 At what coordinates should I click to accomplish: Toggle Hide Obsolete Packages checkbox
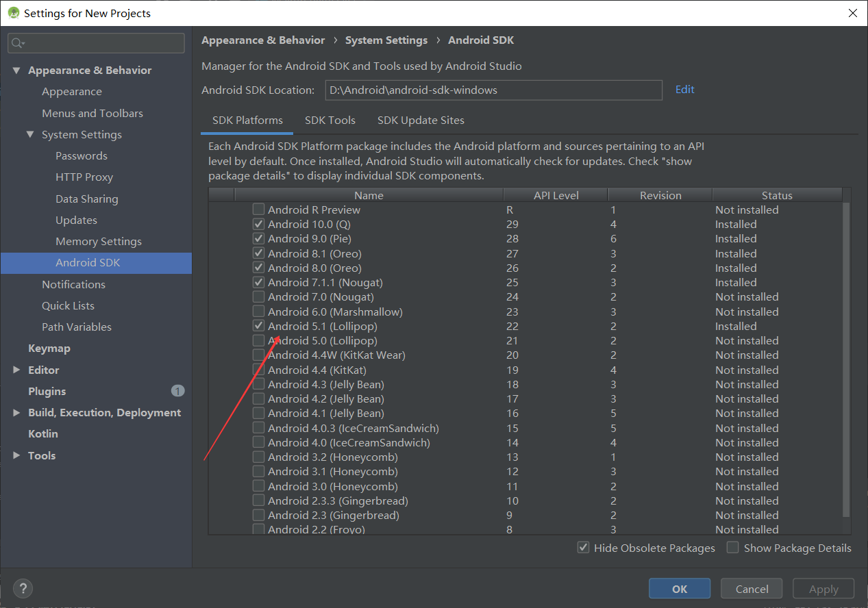click(584, 548)
